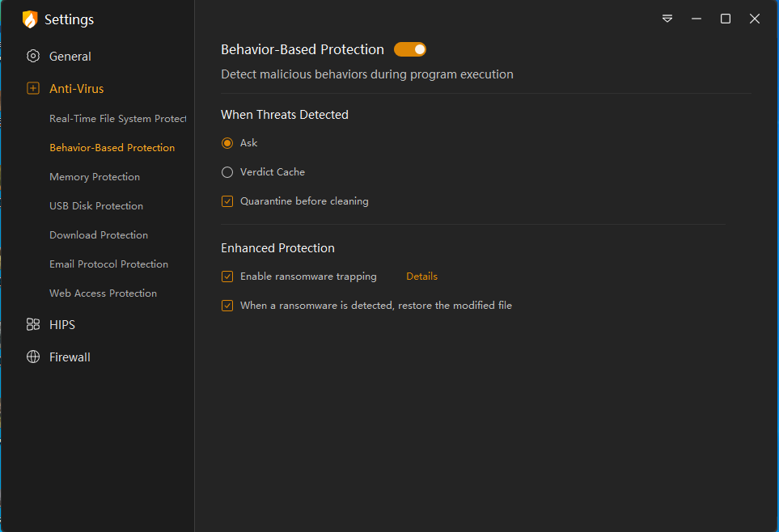Click the Huorong shield logo icon

point(30,19)
